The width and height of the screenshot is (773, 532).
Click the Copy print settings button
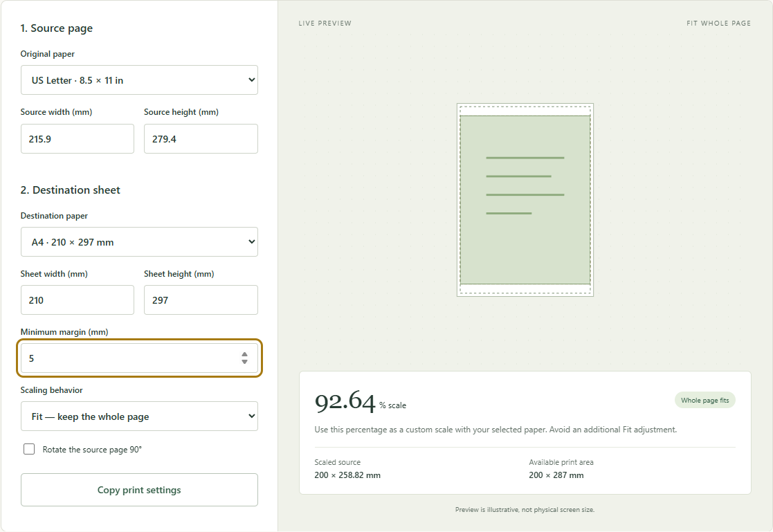point(139,490)
